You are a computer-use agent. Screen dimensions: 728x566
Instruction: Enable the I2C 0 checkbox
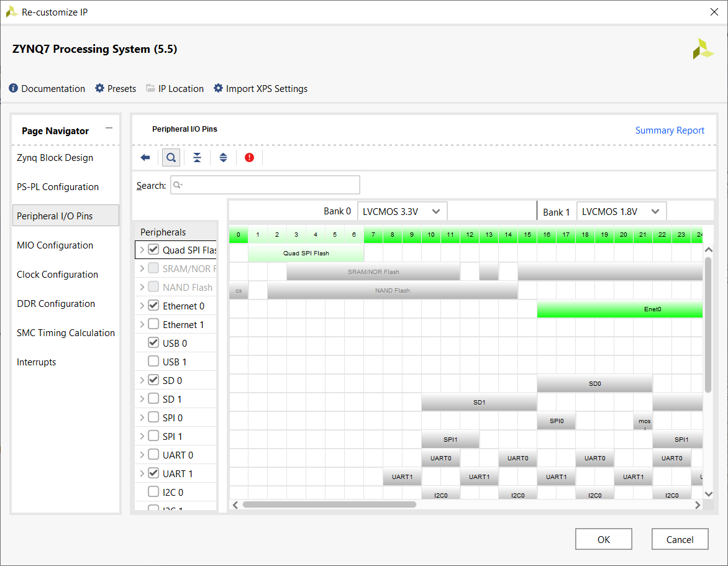153,491
